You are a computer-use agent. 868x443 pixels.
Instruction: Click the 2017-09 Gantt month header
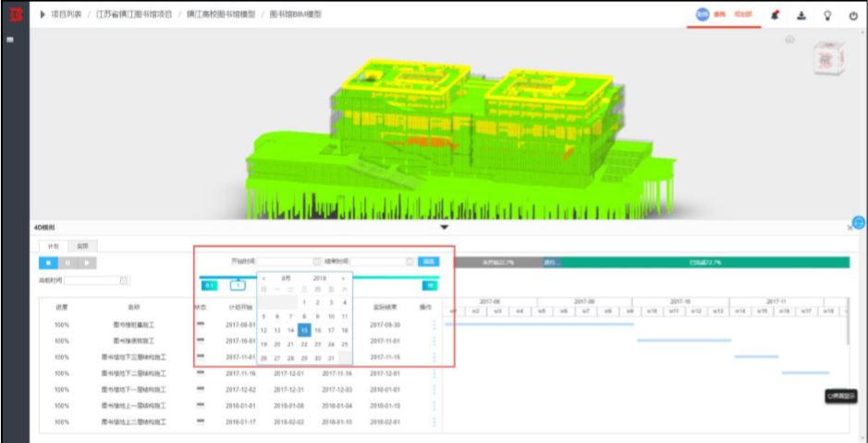(x=584, y=301)
